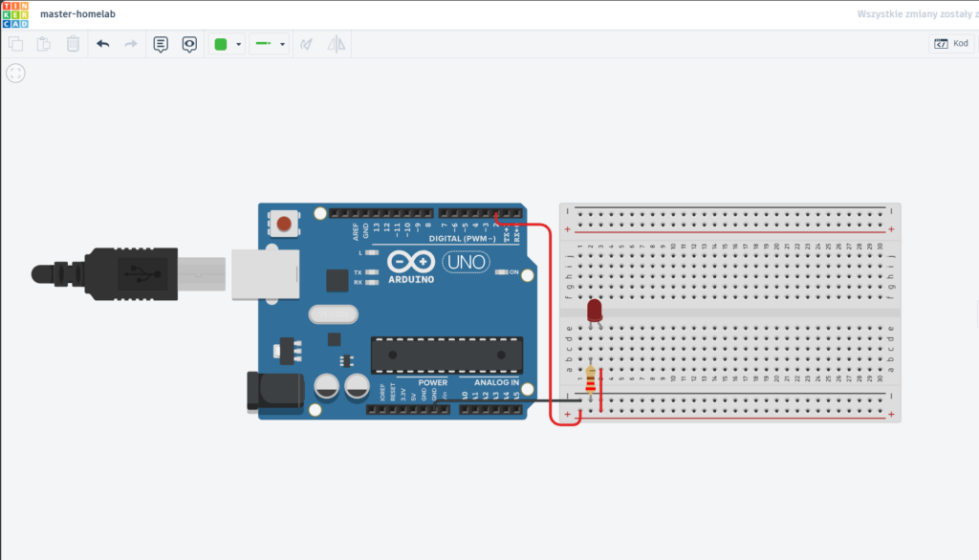
Task: Select the resistor on the breadboard
Action: click(591, 378)
